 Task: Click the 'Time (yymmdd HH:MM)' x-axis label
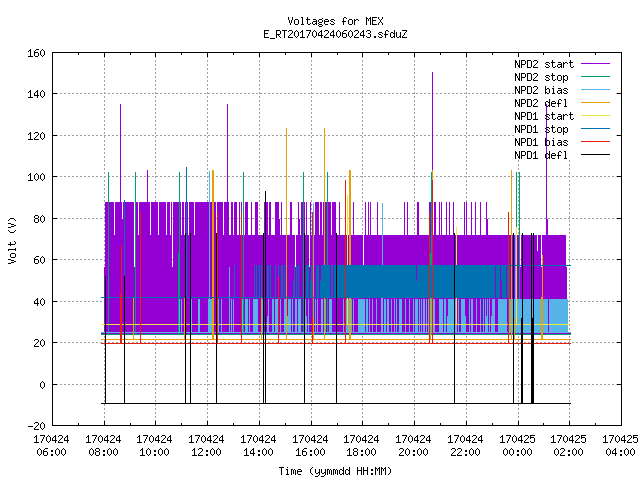coord(335,471)
